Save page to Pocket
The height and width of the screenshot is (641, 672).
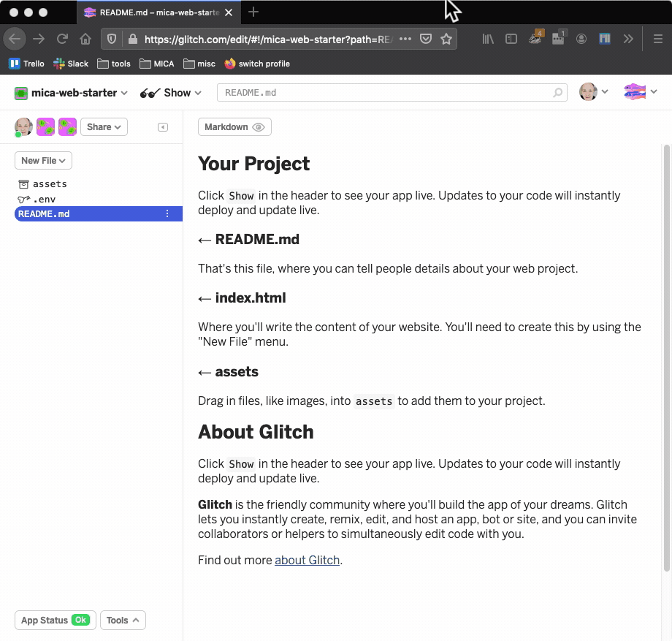(426, 39)
